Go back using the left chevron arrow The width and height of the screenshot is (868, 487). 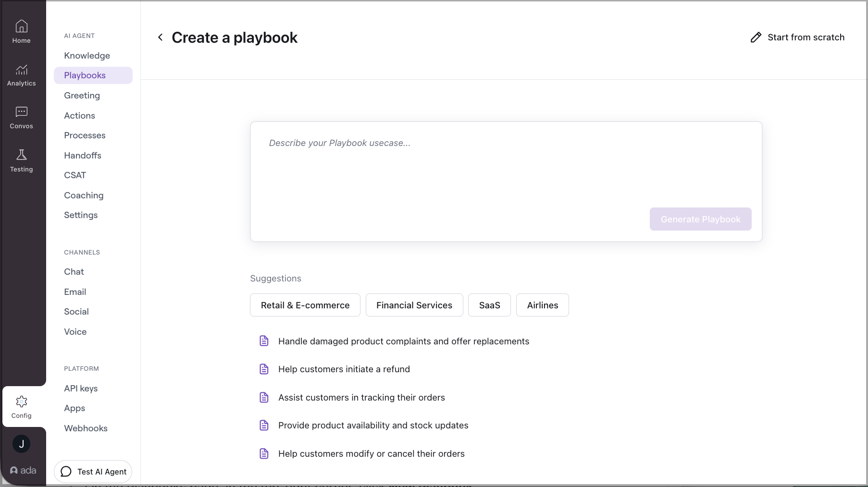[x=160, y=37]
